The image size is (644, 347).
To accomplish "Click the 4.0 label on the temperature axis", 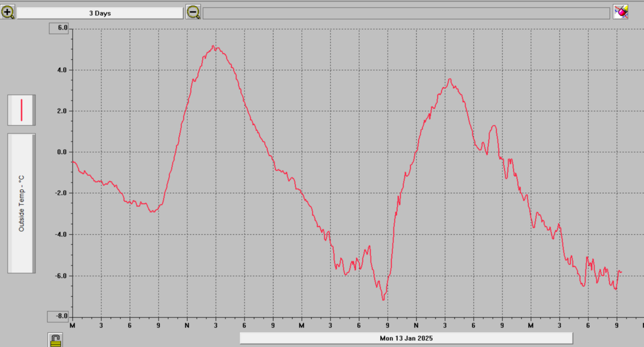I will [62, 70].
